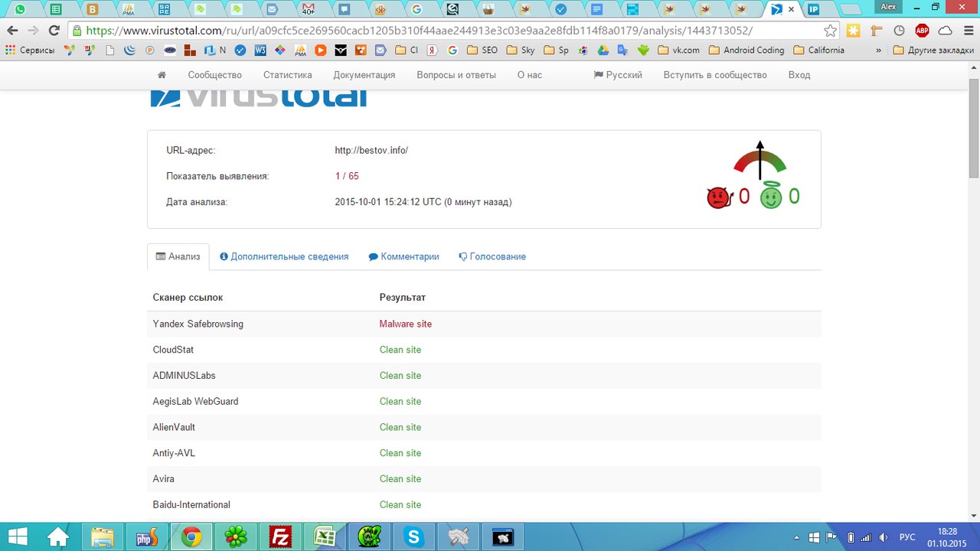Open ICQ from the taskbar
The width and height of the screenshot is (980, 551).
pos(236,536)
